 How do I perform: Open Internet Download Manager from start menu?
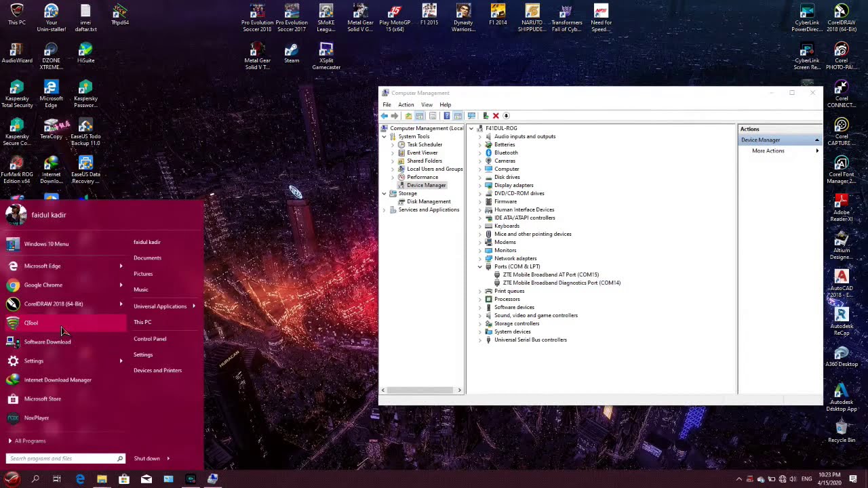pyautogui.click(x=65, y=380)
